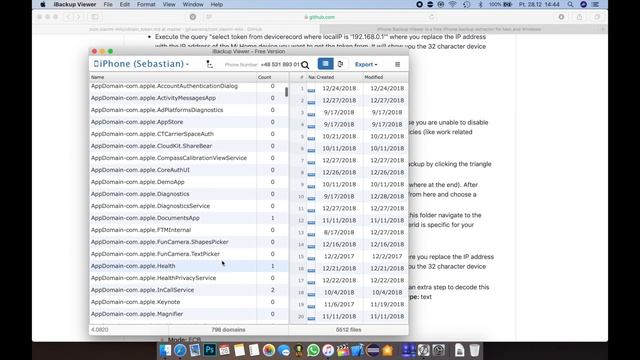
Task: Click the search magnifier in iBackup Viewer toolbar
Action: coord(305,65)
